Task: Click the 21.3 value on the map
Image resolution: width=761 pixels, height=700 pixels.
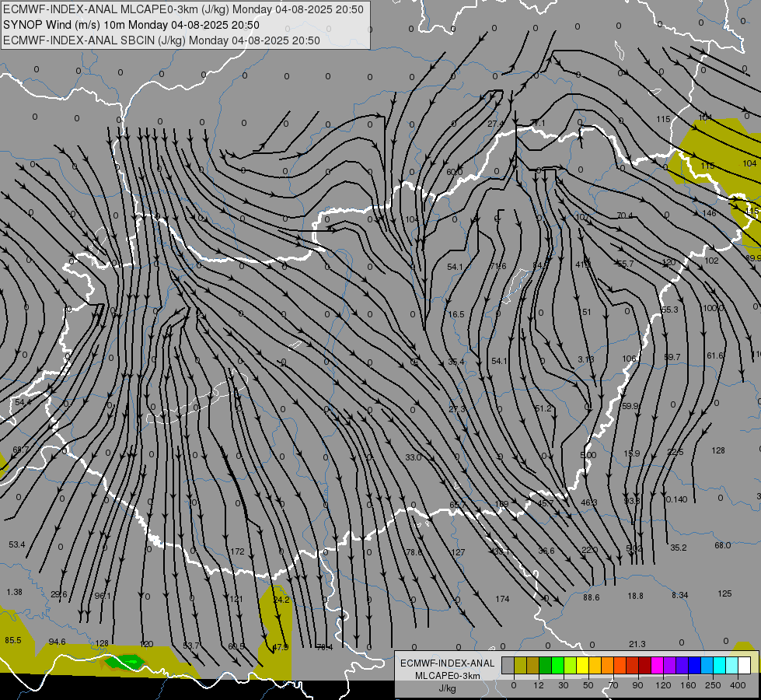Action: [x=637, y=644]
